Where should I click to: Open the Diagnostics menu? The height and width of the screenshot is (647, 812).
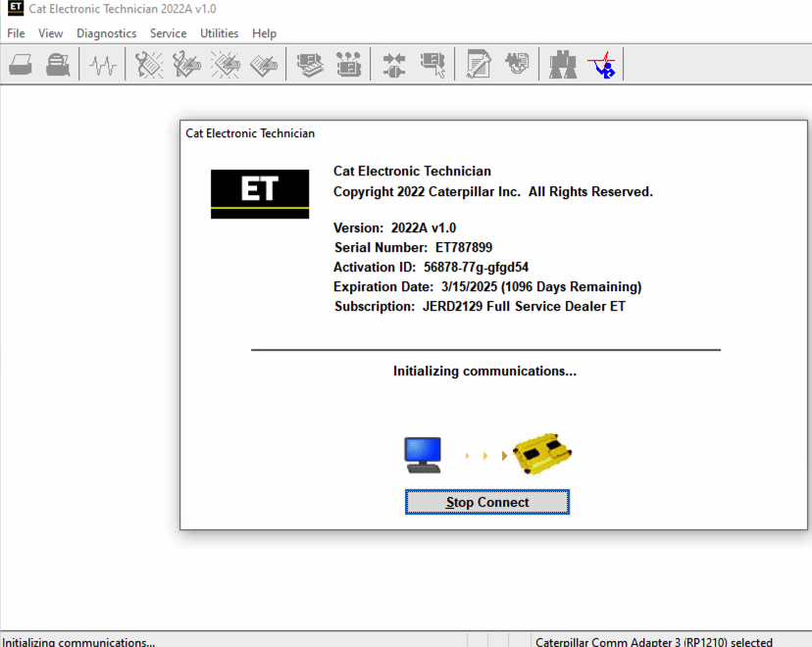106,32
